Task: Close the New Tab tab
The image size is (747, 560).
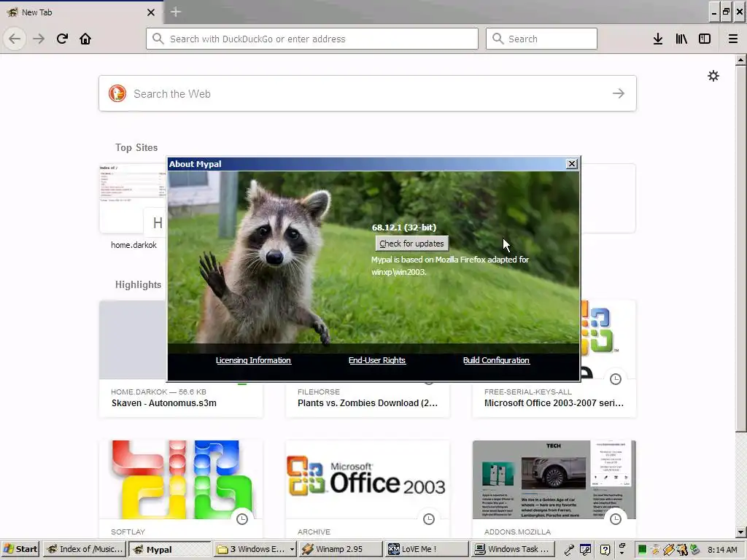Action: pos(150,12)
